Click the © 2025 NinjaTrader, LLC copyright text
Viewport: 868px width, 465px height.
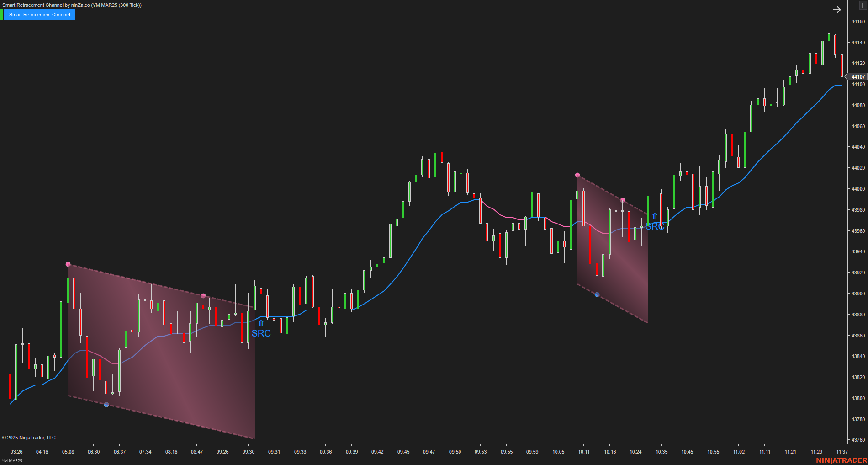click(x=30, y=438)
